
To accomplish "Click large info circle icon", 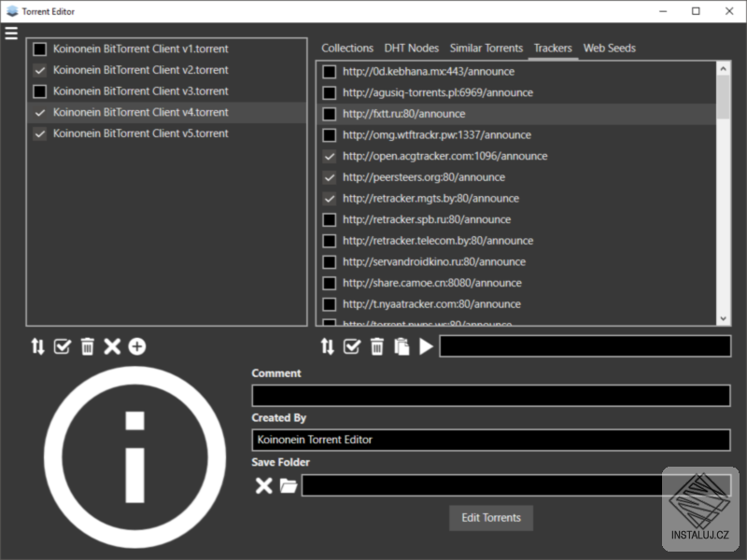I will click(x=134, y=457).
